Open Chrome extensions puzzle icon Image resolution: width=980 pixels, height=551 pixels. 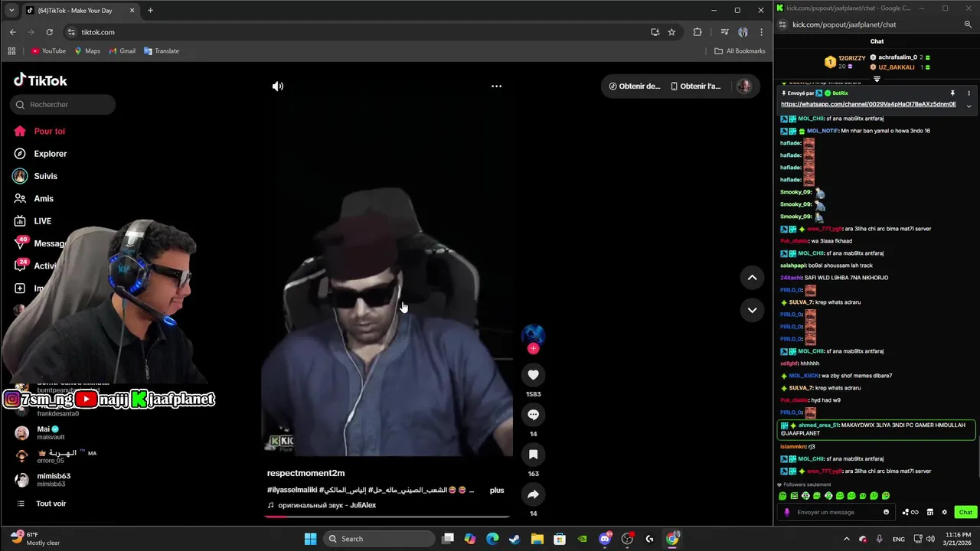(697, 32)
